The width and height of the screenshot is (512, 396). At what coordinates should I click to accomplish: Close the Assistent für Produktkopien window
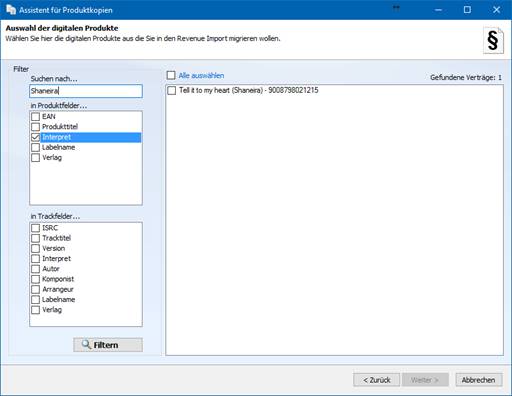click(496, 10)
